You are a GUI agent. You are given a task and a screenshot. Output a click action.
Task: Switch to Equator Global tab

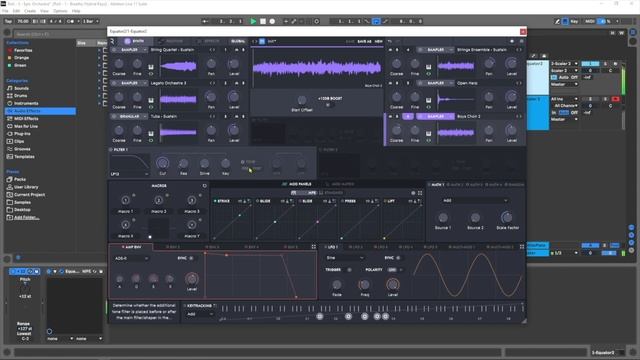click(x=238, y=41)
